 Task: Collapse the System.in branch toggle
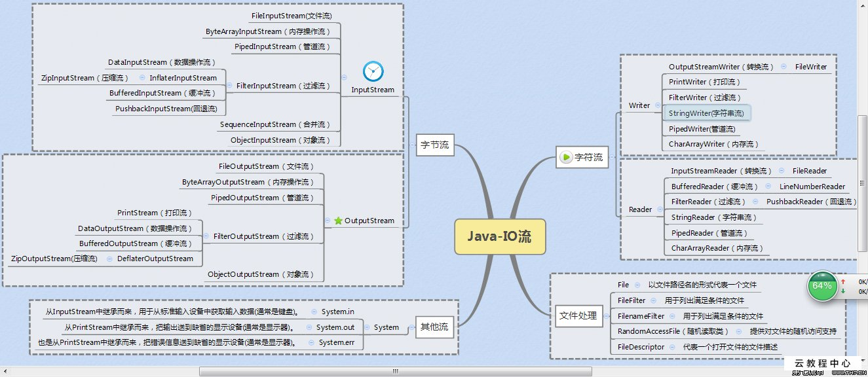click(314, 312)
